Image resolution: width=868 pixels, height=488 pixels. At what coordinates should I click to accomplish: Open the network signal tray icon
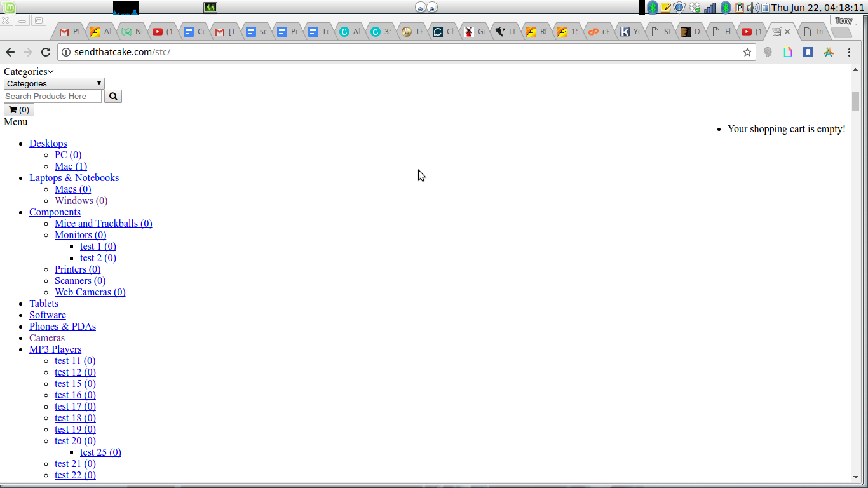click(x=710, y=8)
